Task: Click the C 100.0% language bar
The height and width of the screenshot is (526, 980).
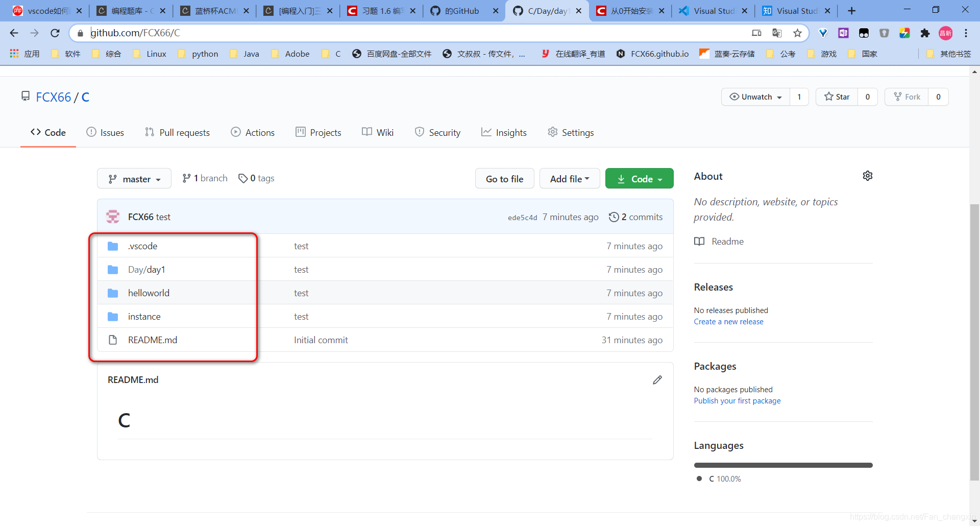Action: point(782,465)
